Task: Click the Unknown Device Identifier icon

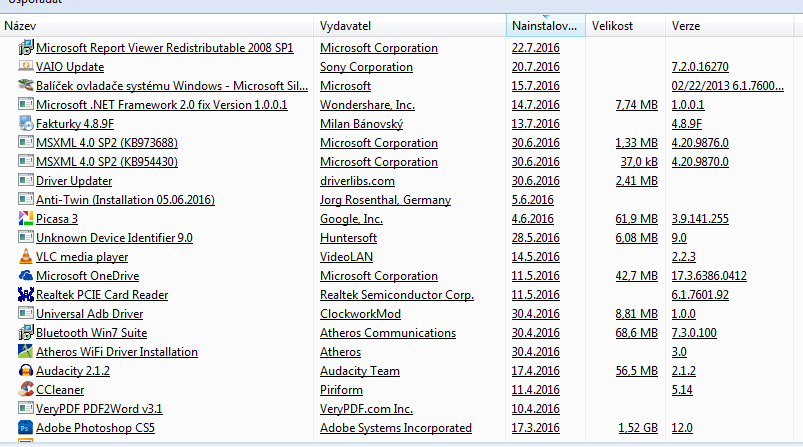Action: (26, 237)
